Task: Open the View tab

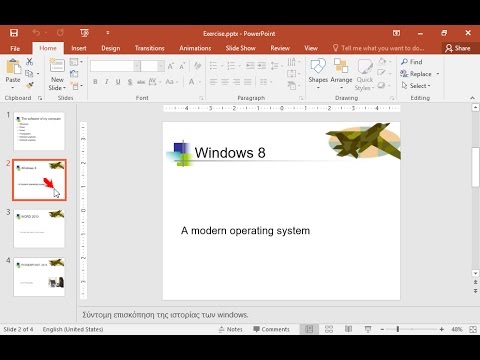Action: pos(311,48)
